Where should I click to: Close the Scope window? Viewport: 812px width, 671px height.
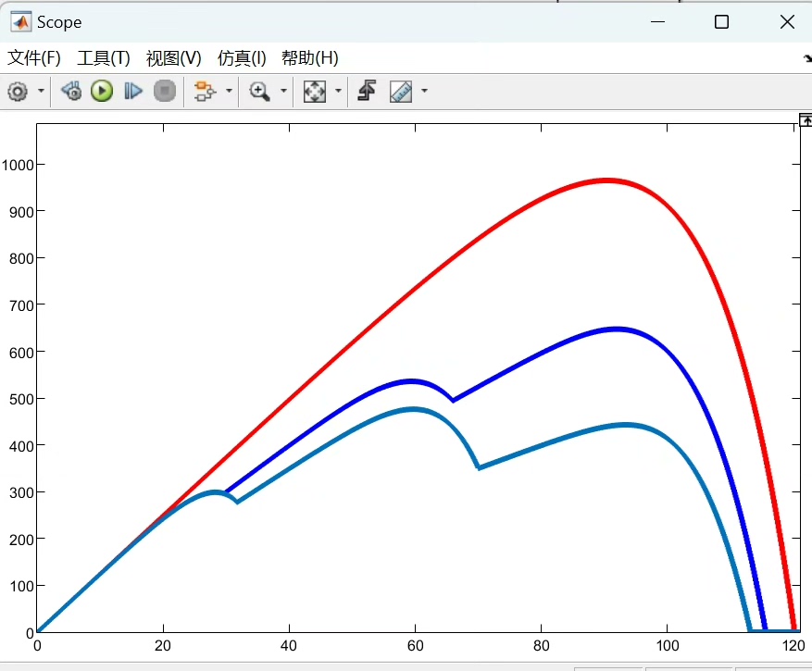[x=787, y=21]
